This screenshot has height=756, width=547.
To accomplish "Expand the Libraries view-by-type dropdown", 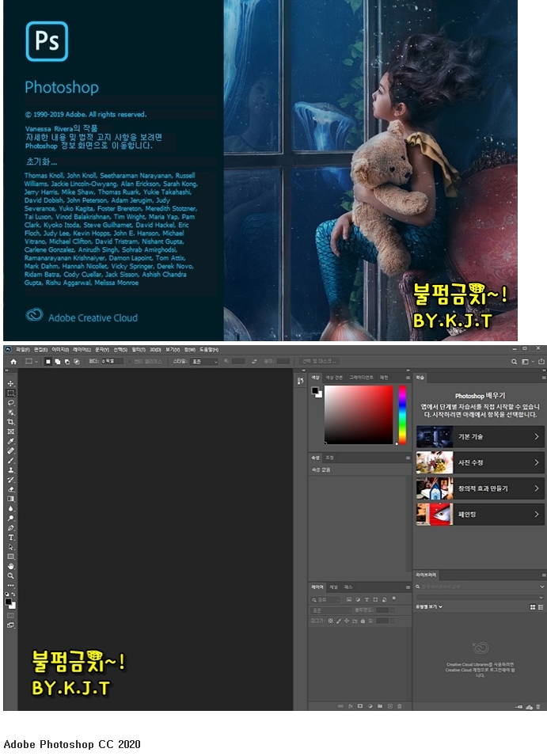I will 429,606.
